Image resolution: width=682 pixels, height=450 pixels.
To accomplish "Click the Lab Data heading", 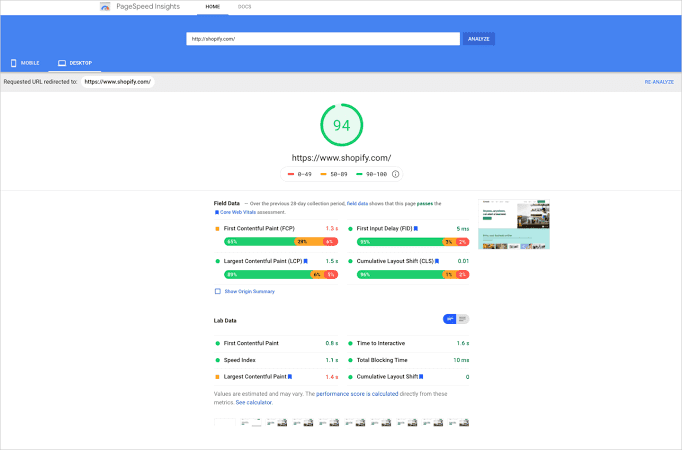I will pos(225,321).
